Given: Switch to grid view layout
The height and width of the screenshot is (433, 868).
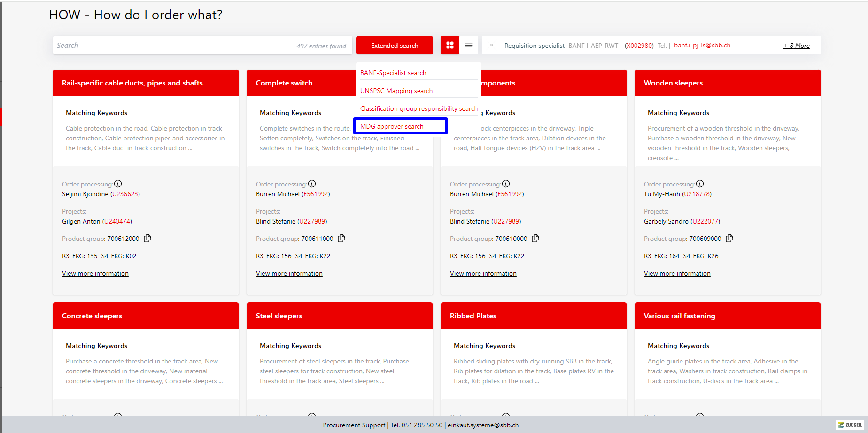Looking at the screenshot, I should (x=449, y=45).
